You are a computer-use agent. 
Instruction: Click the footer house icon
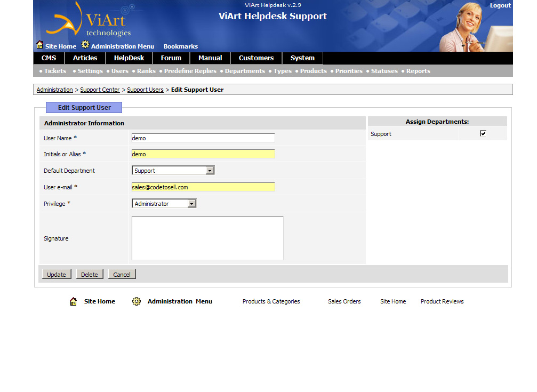click(73, 301)
